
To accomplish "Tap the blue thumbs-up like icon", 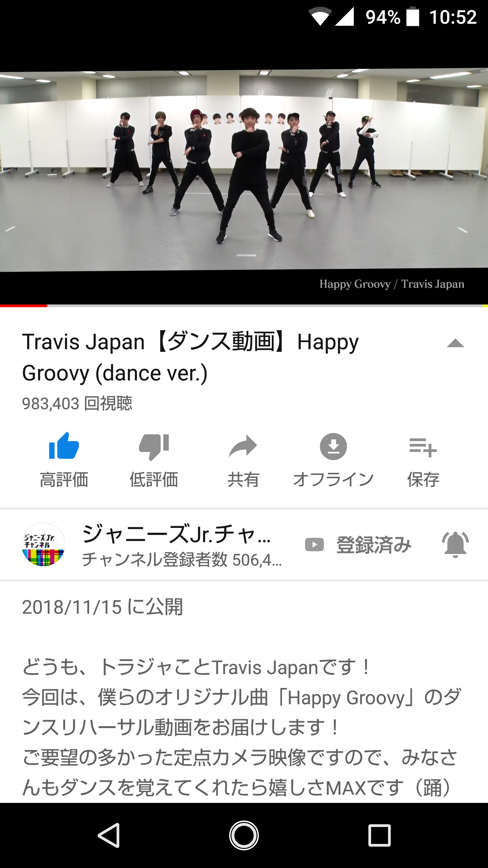I will [64, 446].
